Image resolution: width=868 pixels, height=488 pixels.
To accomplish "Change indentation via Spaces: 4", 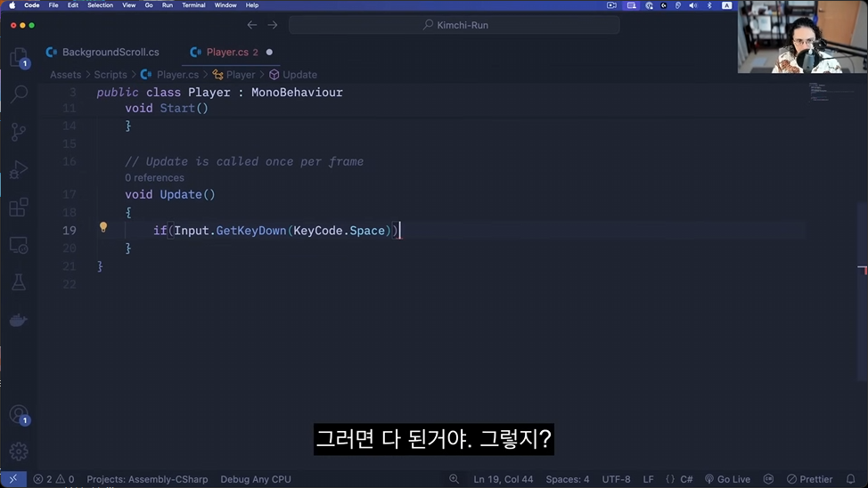I will pos(568,479).
